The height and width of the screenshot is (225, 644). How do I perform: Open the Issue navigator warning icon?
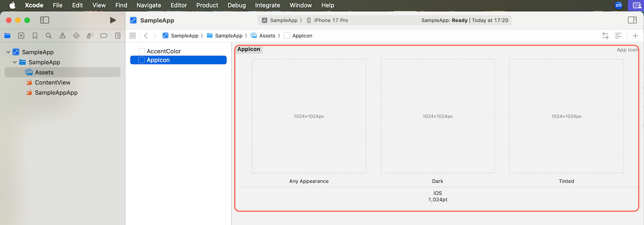(x=62, y=36)
